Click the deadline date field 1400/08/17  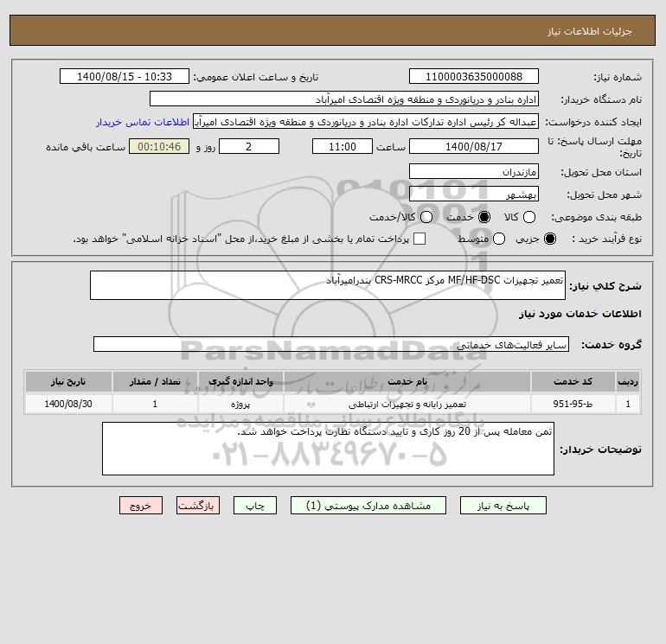[x=474, y=146]
